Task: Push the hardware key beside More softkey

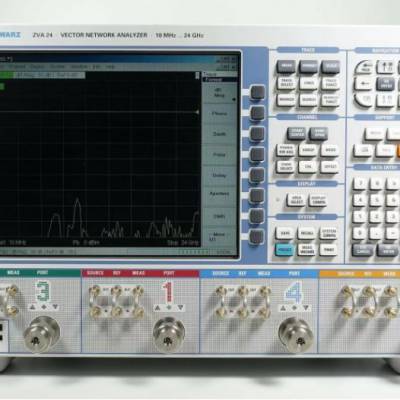Action: [x=257, y=236]
